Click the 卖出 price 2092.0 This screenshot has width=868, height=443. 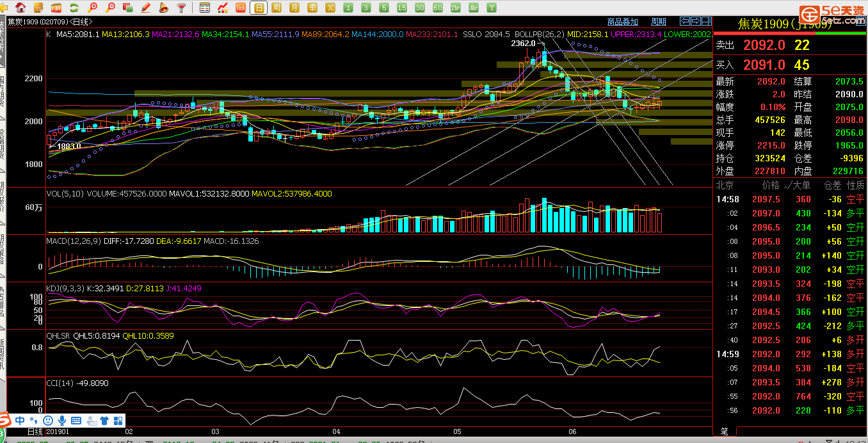764,45
